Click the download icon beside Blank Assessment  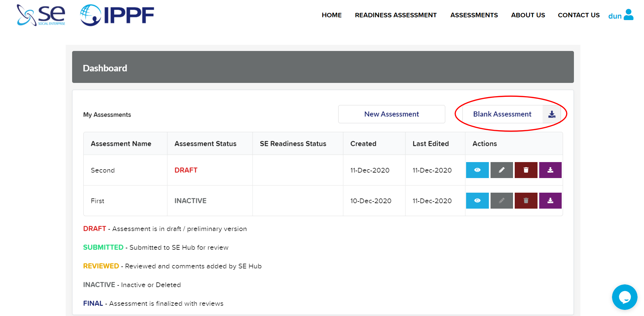(552, 114)
